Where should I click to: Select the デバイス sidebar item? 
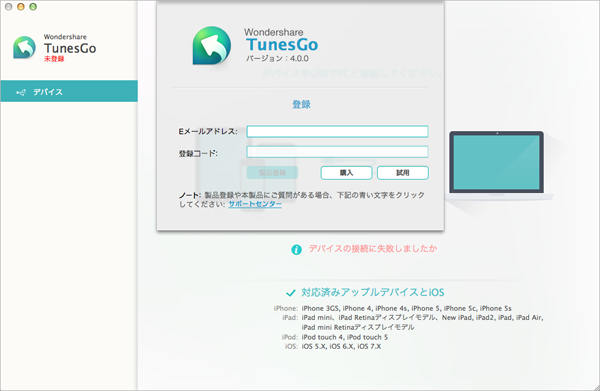point(69,91)
